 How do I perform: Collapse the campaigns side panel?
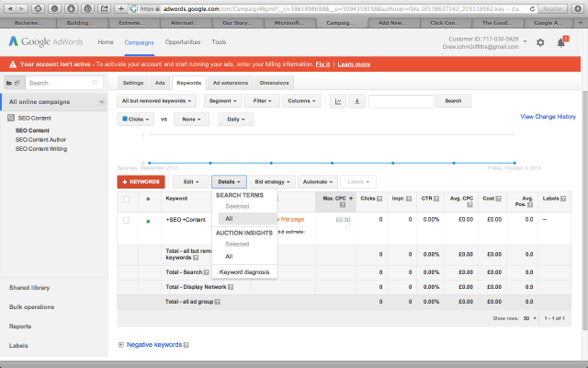[x=101, y=102]
